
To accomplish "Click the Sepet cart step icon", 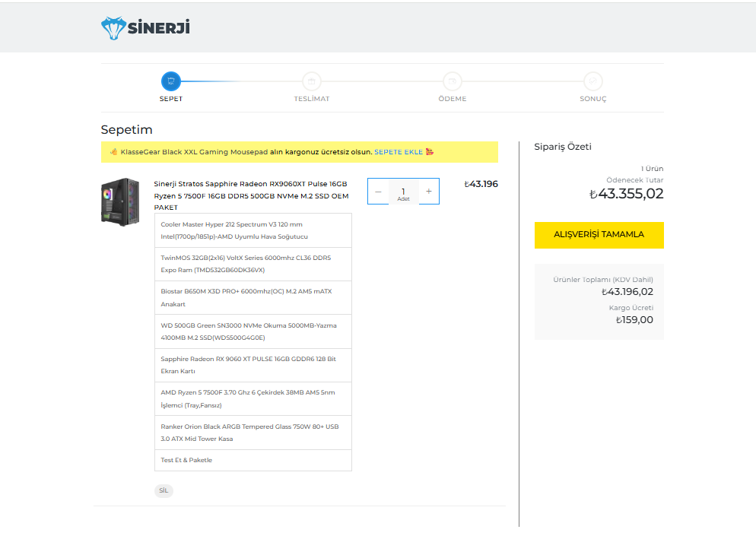I will [x=170, y=81].
